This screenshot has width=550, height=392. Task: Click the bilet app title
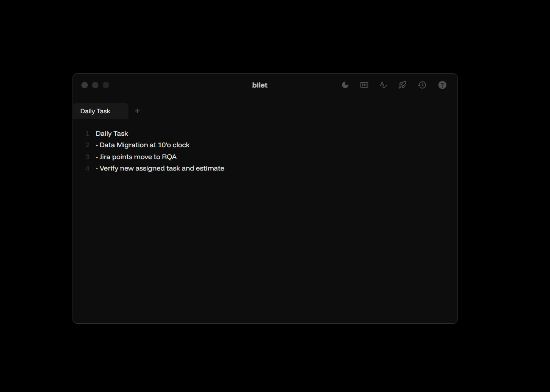pyautogui.click(x=260, y=85)
